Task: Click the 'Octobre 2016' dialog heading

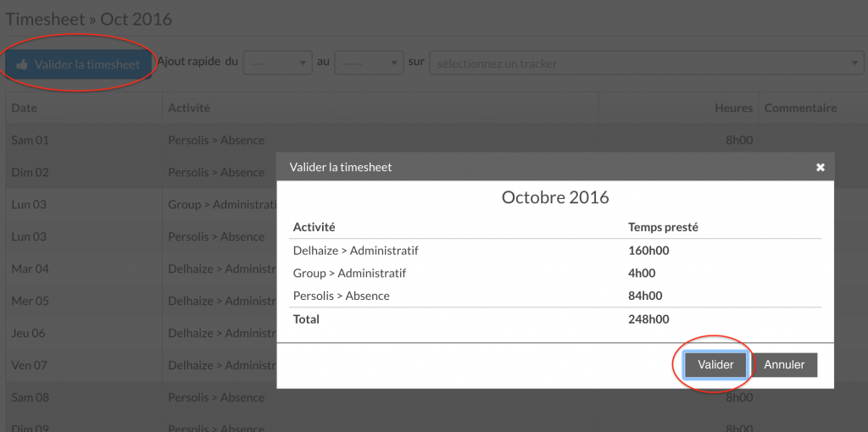Action: [x=555, y=197]
